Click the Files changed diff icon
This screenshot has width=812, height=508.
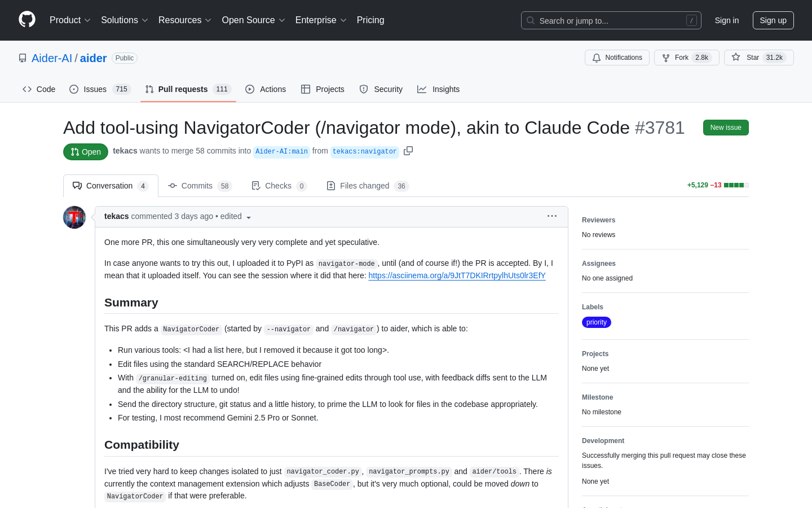(331, 186)
